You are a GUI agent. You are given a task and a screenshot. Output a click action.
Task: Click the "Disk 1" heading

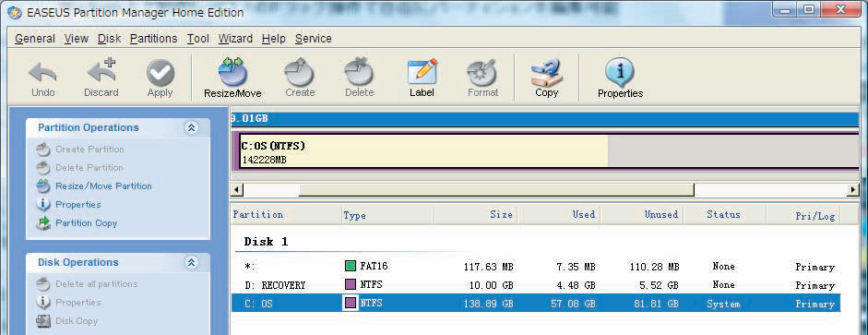[x=266, y=242]
